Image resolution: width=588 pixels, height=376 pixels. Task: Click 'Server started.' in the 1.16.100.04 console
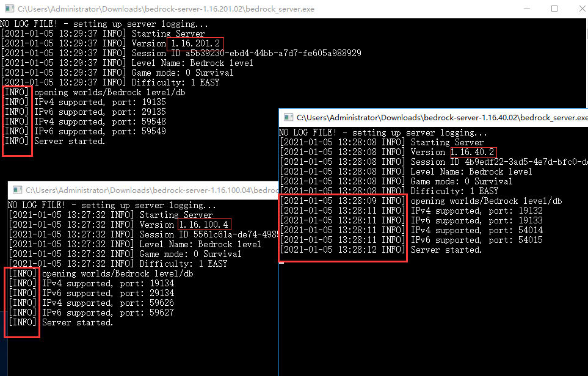[x=78, y=322]
